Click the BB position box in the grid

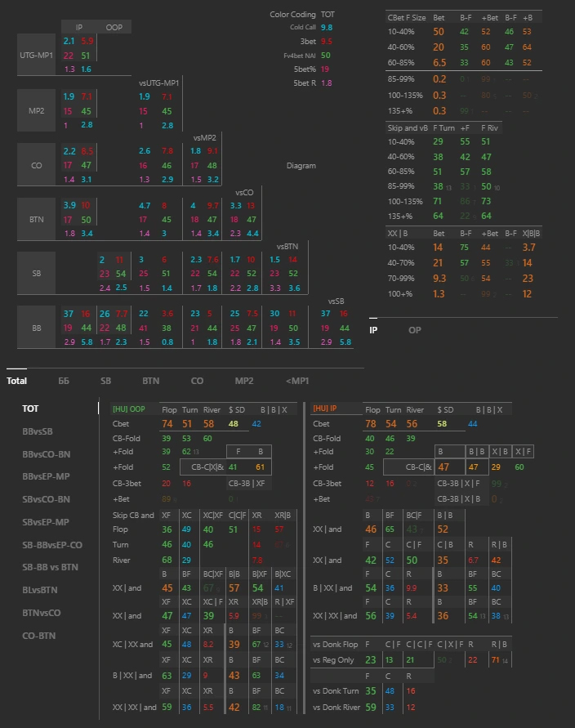(36, 328)
